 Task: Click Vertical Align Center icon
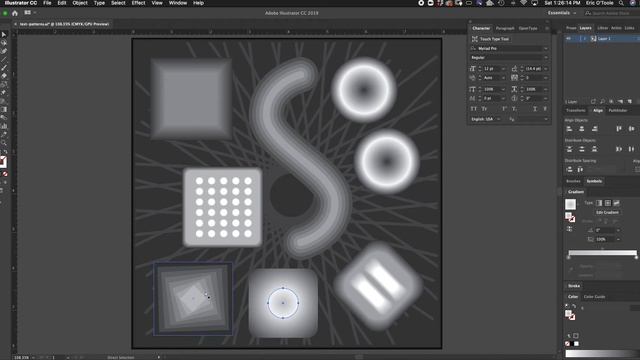coord(631,129)
